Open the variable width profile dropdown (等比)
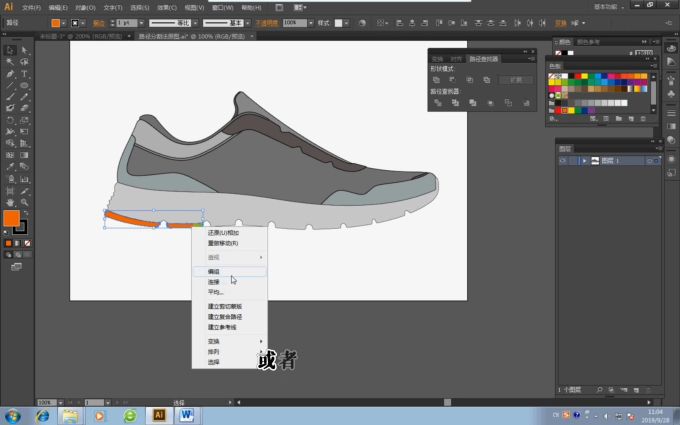This screenshot has height=425, width=680. pos(196,23)
